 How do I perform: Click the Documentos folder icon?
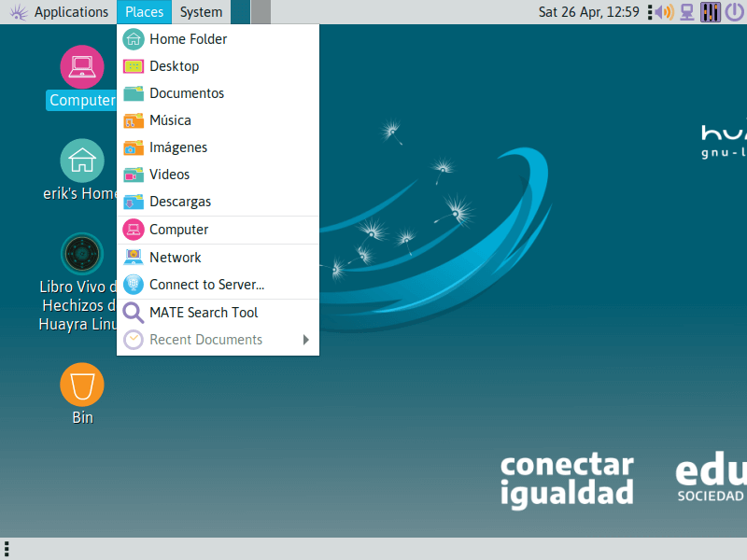134,93
